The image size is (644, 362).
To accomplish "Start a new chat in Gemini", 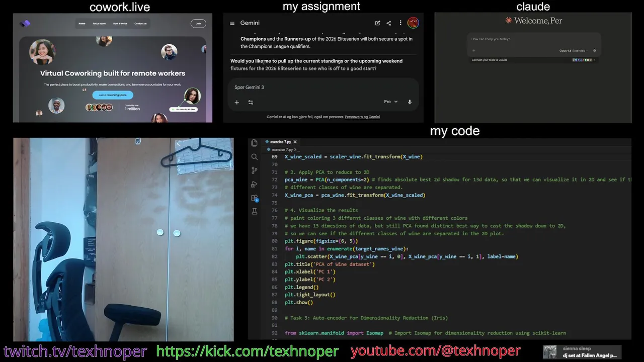I will 377,23.
